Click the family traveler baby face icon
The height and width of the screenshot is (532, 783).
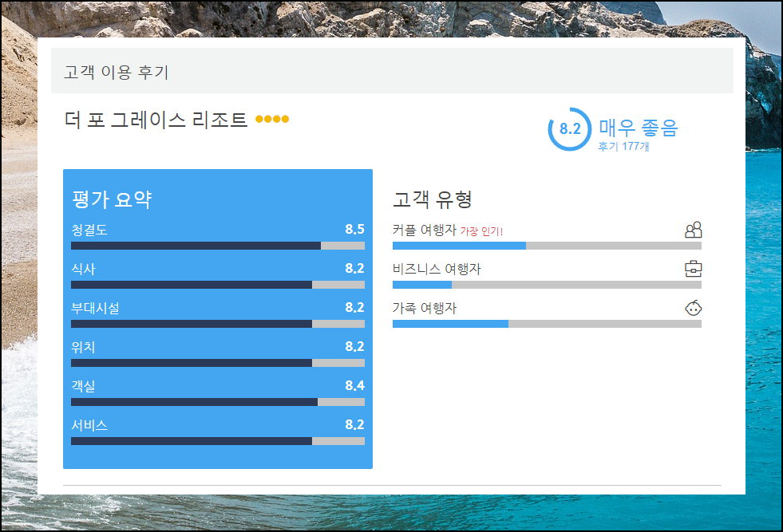click(x=693, y=308)
